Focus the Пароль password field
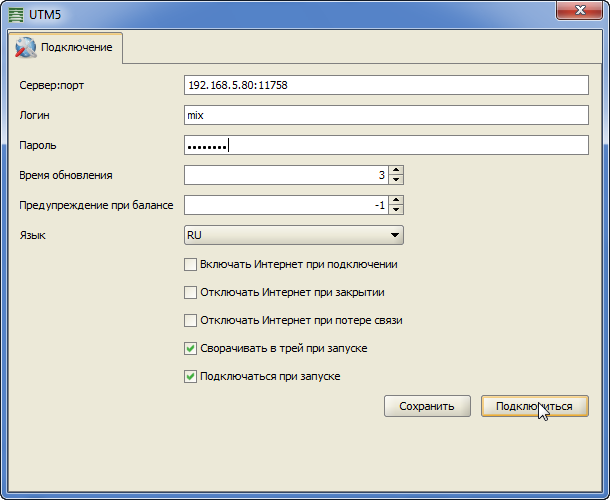This screenshot has width=610, height=500. coord(386,145)
